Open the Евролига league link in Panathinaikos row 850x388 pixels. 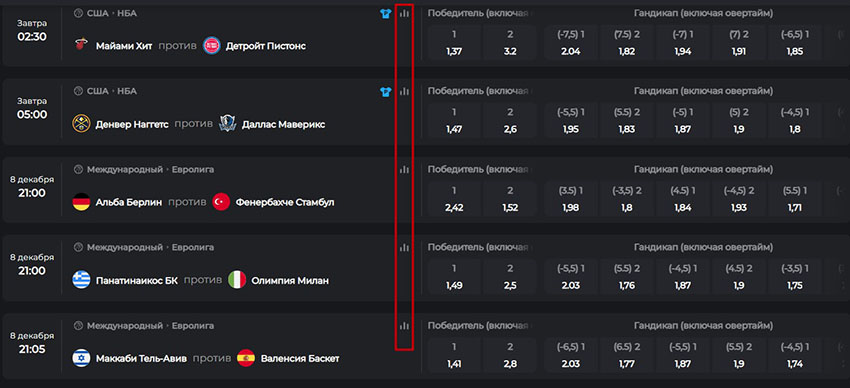(x=193, y=248)
